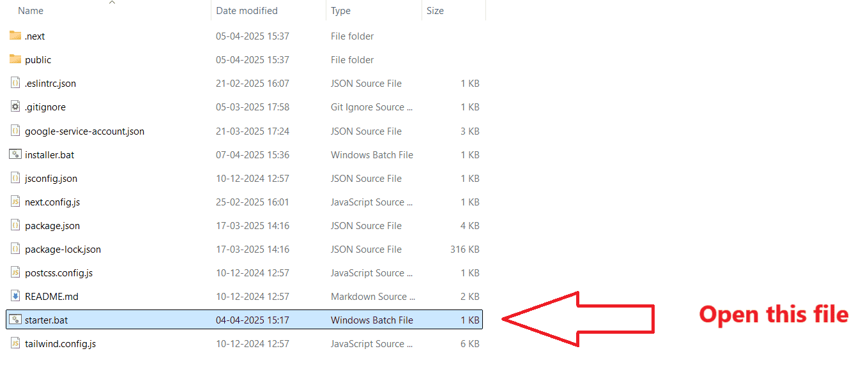Select the package.json file name
This screenshot has height=365, width=868.
[x=52, y=226]
